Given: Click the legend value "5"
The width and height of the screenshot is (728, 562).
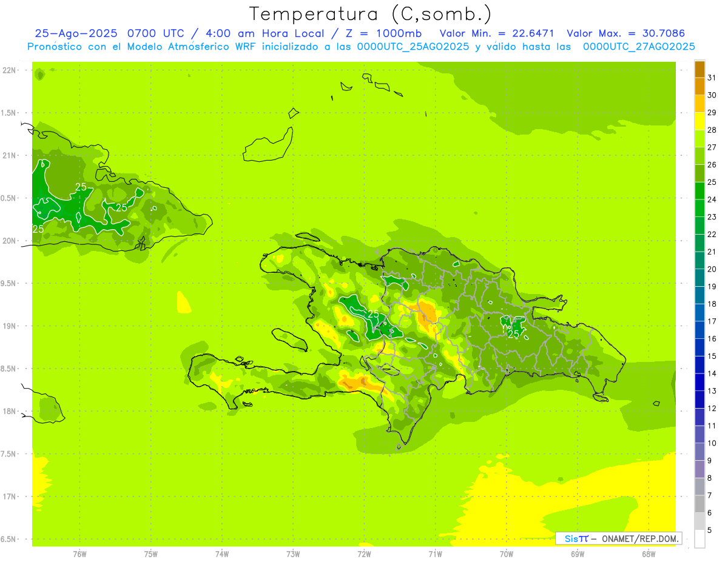Looking at the screenshot, I should pos(710,530).
